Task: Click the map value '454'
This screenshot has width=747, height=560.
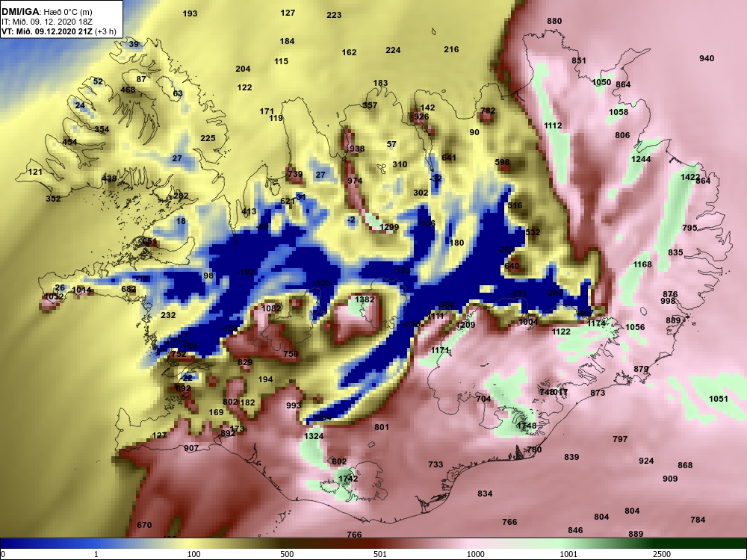Action: click(69, 142)
